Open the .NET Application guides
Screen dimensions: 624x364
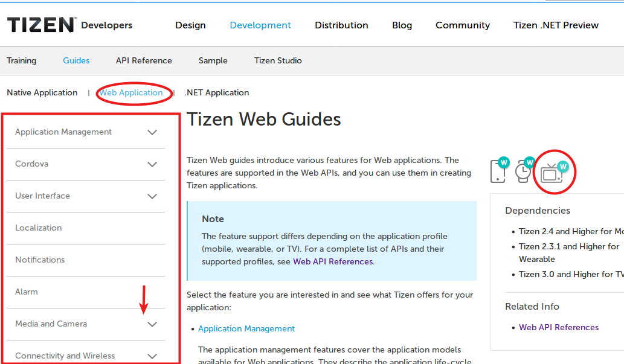click(x=217, y=92)
